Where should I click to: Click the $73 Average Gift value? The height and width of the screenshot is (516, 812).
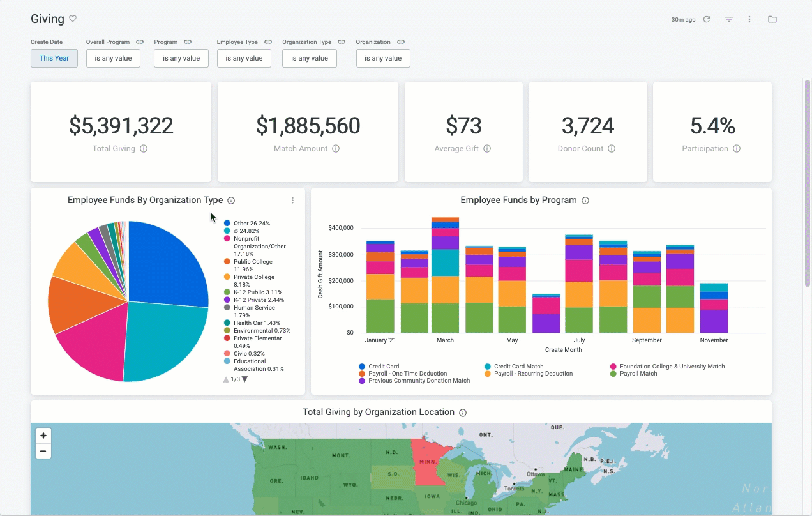[463, 126]
